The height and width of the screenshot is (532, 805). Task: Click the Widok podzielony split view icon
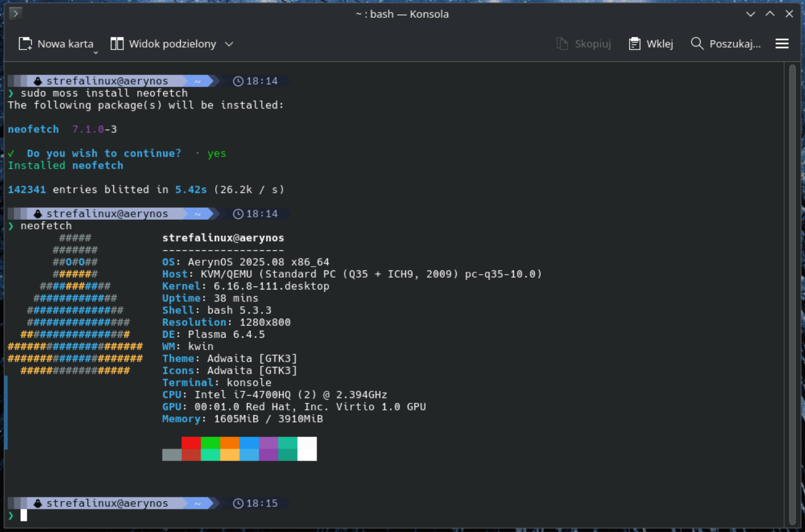coord(117,43)
